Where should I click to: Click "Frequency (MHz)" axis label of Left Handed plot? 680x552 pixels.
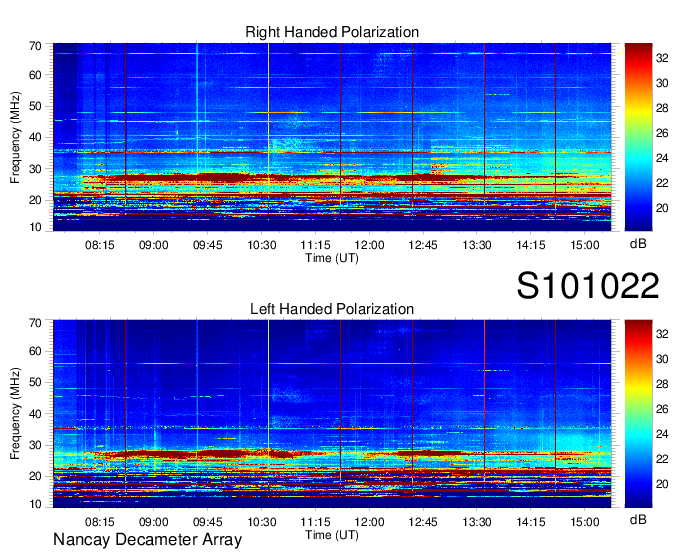pyautogui.click(x=15, y=414)
